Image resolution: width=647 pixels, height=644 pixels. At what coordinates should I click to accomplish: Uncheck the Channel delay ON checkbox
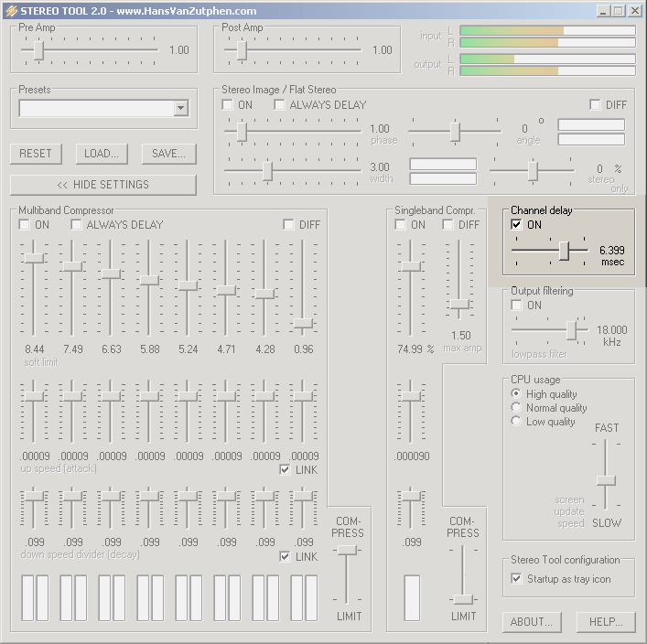click(516, 224)
